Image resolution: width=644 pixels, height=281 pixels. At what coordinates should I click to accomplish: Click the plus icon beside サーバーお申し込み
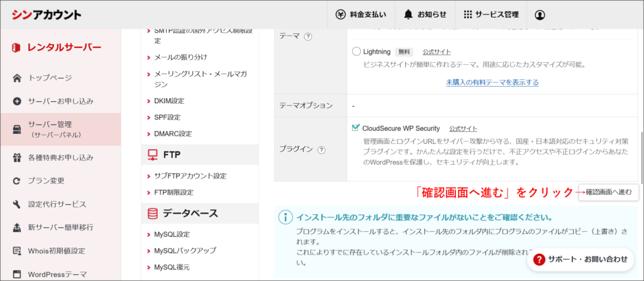17,101
